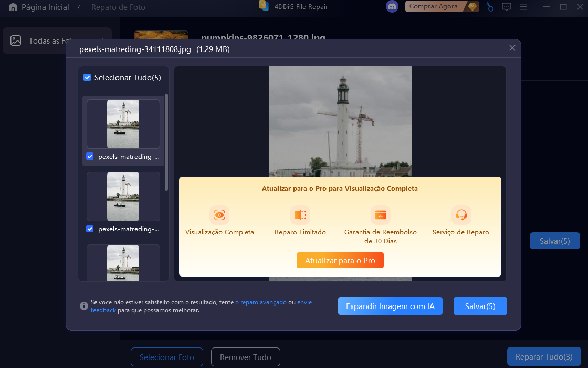Click the Serviço de Reparo label
The width and height of the screenshot is (588, 368).
click(x=461, y=232)
